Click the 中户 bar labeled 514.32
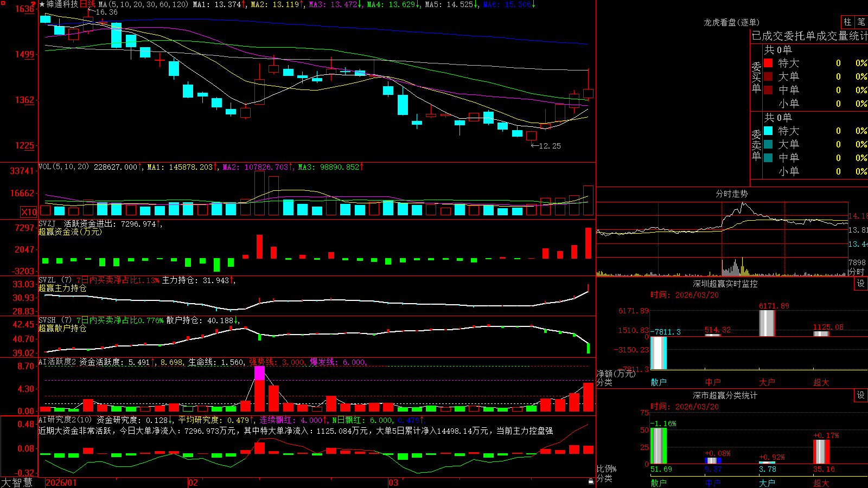The width and height of the screenshot is (868, 488). [713, 335]
